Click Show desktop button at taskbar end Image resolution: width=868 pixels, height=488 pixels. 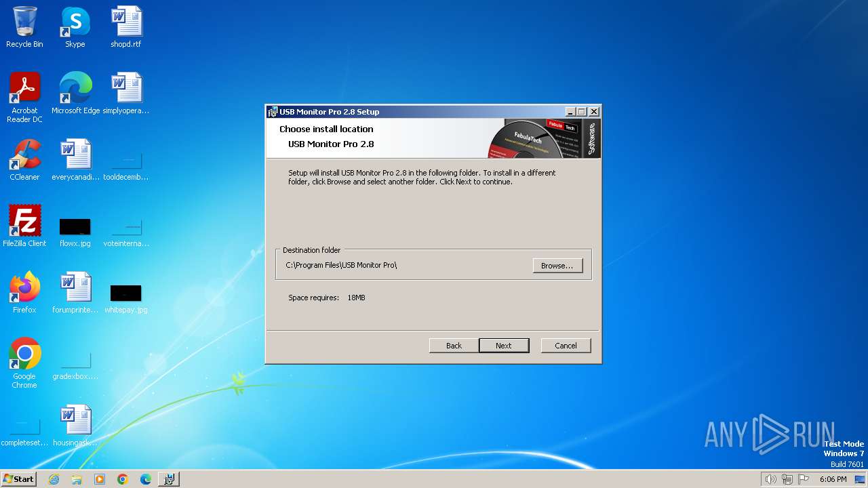click(861, 479)
